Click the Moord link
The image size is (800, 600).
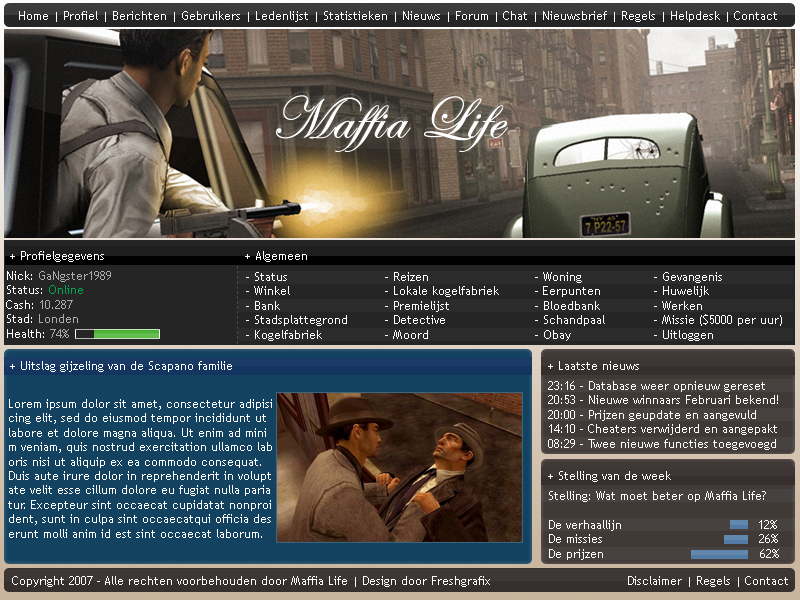coord(410,335)
